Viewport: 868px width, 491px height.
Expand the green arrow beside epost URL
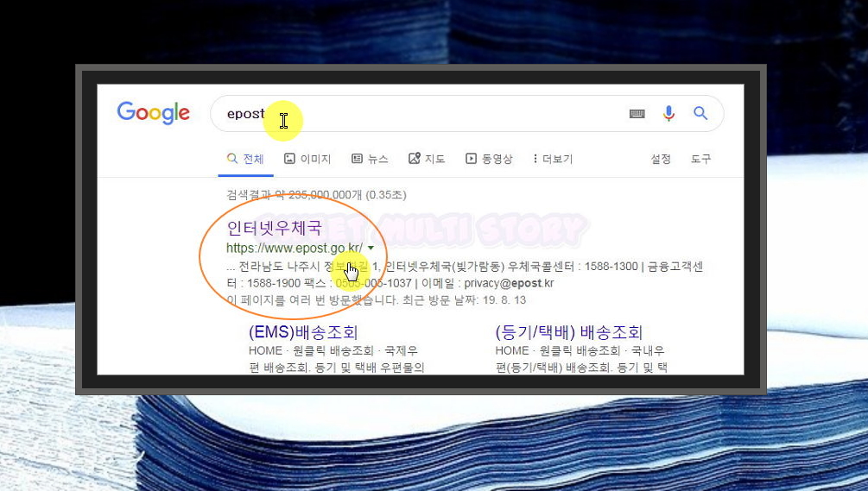[371, 248]
